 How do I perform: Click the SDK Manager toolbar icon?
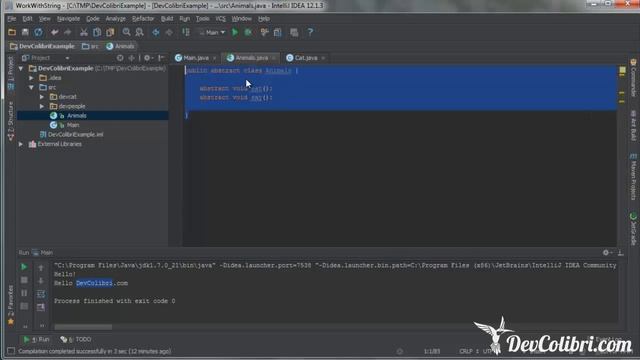(x=294, y=32)
